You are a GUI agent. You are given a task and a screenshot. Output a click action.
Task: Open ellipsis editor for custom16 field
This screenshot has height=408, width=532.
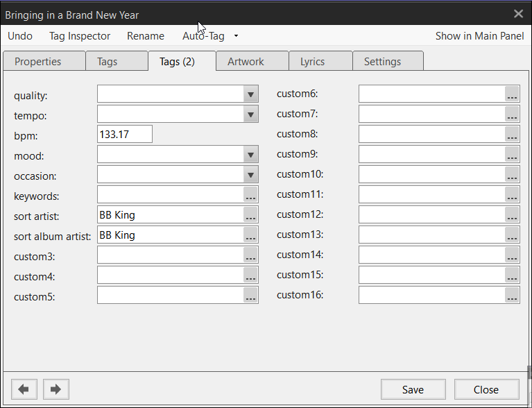coord(512,296)
